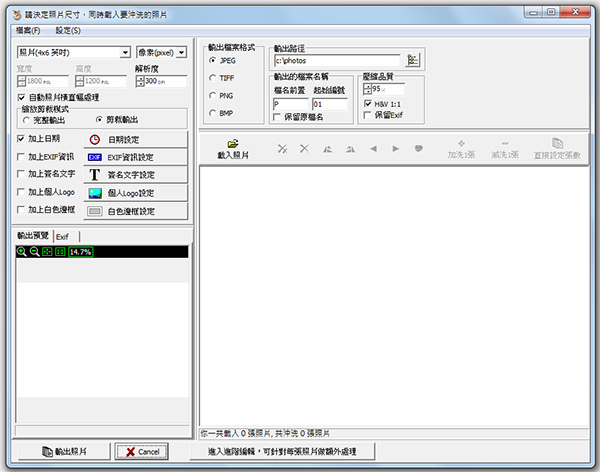Viewport: 600px width, 472px height.
Task: Open EXIF資訊設定 settings button
Action: click(135, 157)
